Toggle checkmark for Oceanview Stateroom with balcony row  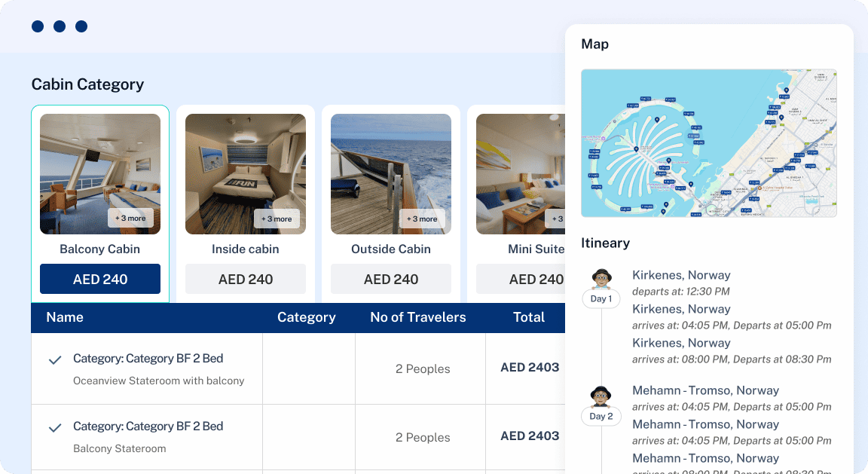tap(55, 360)
